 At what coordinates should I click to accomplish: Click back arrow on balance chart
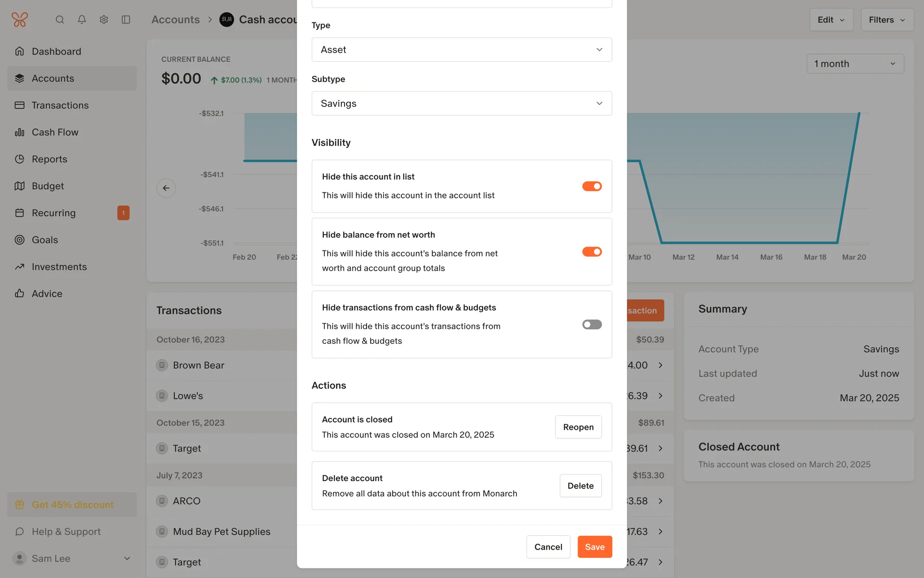166,188
